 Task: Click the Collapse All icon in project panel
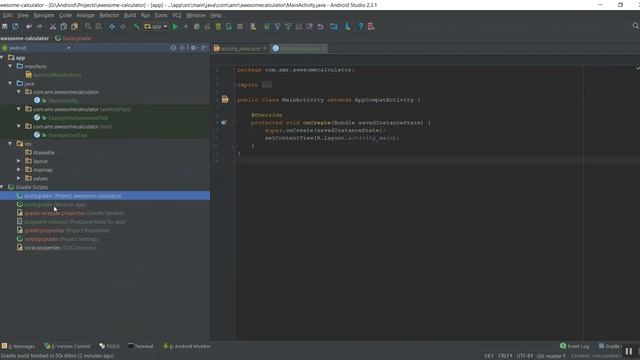[182, 48]
